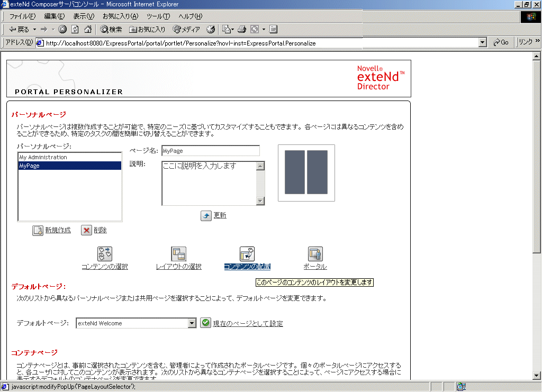Click the Mail icon in toolbar
Screen dimensions: 542x392
click(x=227, y=29)
